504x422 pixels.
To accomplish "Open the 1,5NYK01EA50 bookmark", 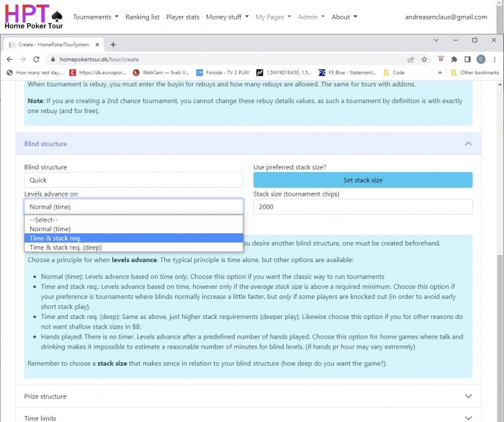I will (x=284, y=73).
